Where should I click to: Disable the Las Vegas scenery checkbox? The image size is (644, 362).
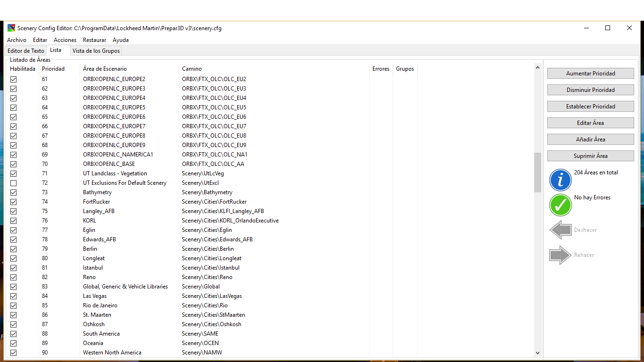click(14, 296)
